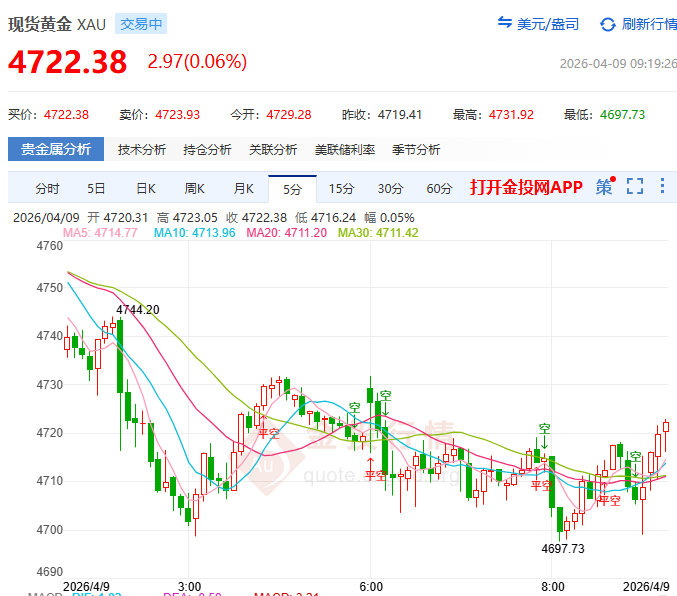Open the 美联储利率 tab

click(345, 150)
